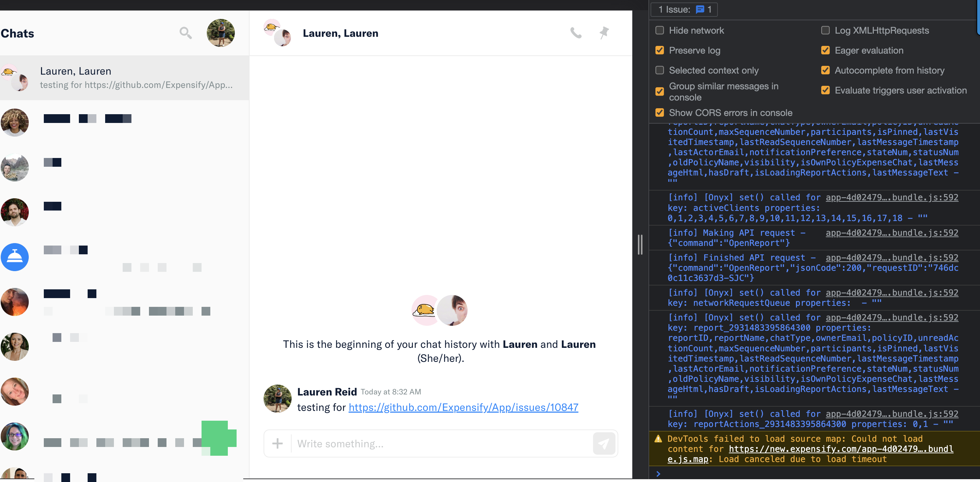Click the search magnifier icon in Chats
Viewport: 980px width, 482px height.
185,33
